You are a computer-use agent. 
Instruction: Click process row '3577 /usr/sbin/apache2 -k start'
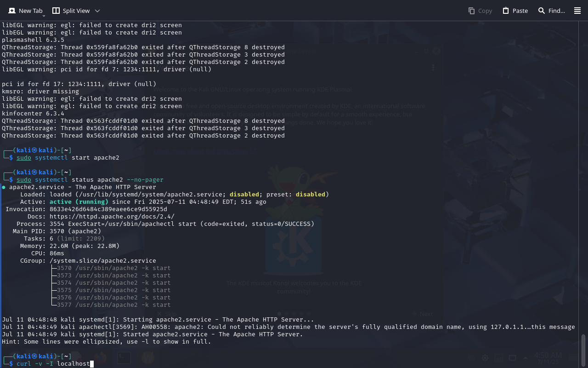pyautogui.click(x=114, y=305)
